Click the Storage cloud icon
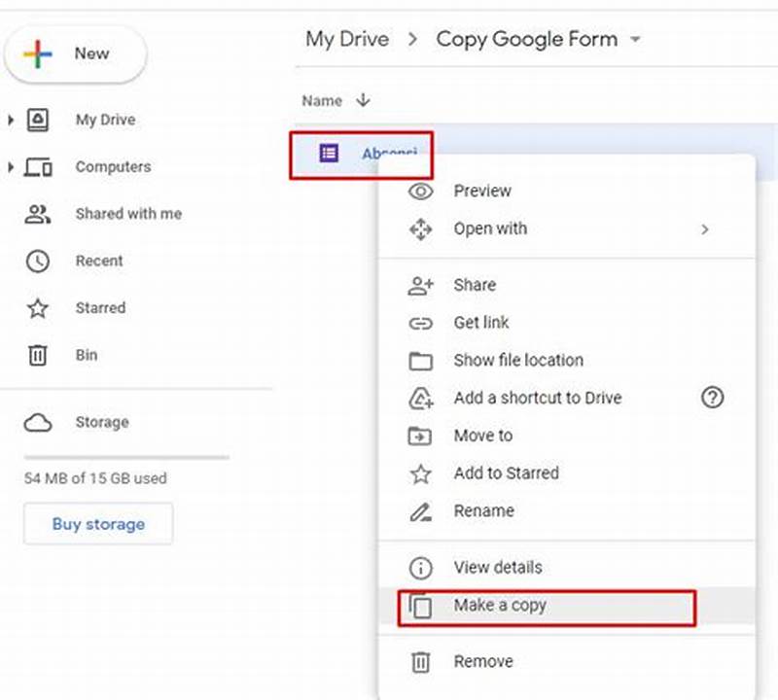The width and height of the screenshot is (778, 700). tap(38, 422)
